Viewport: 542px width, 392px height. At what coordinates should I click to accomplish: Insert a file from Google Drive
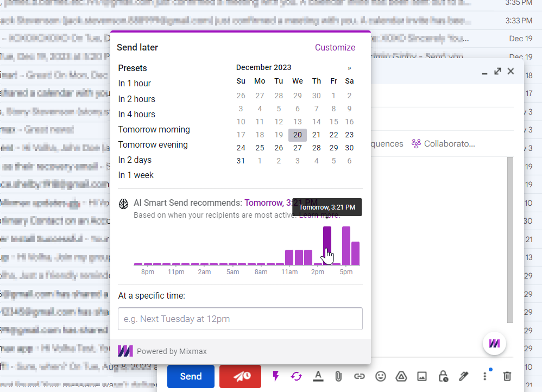point(401,376)
